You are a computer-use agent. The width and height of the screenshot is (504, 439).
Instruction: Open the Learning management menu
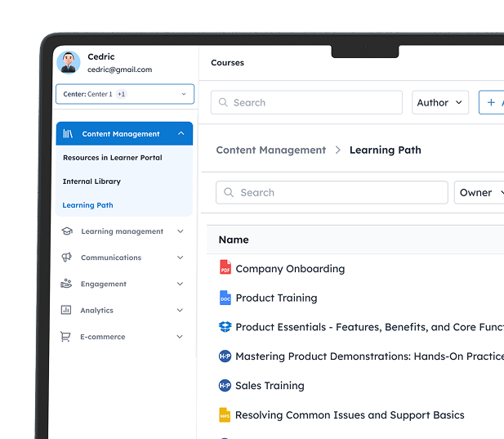pos(123,231)
